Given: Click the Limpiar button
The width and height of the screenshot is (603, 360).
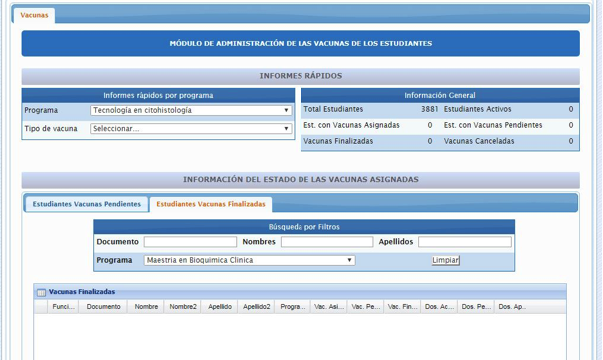Looking at the screenshot, I should pyautogui.click(x=445, y=260).
